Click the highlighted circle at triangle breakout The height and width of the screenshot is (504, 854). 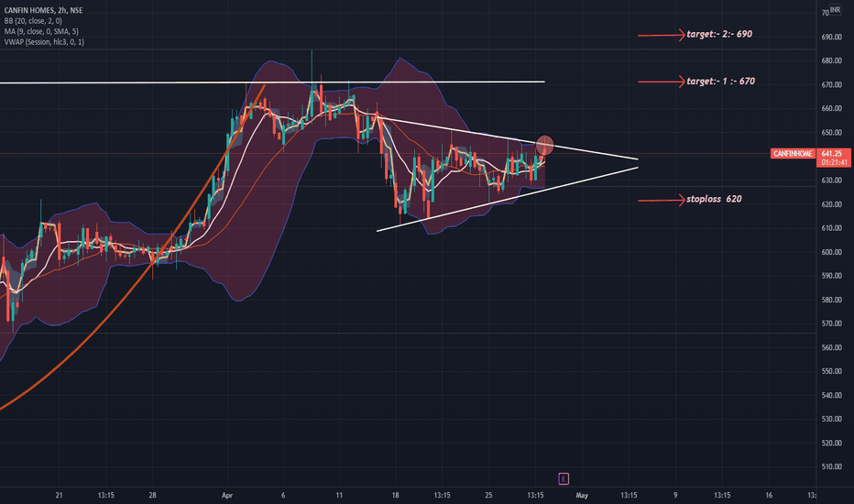[x=544, y=145]
